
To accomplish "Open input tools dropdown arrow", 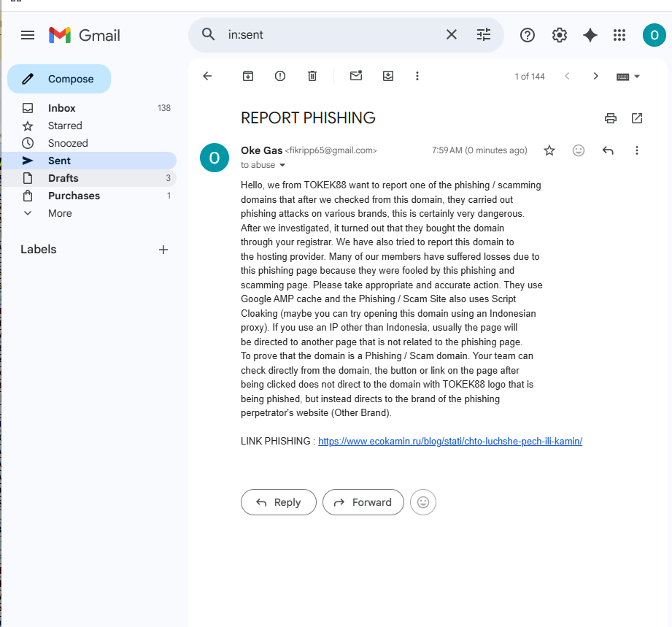I will click(x=637, y=77).
